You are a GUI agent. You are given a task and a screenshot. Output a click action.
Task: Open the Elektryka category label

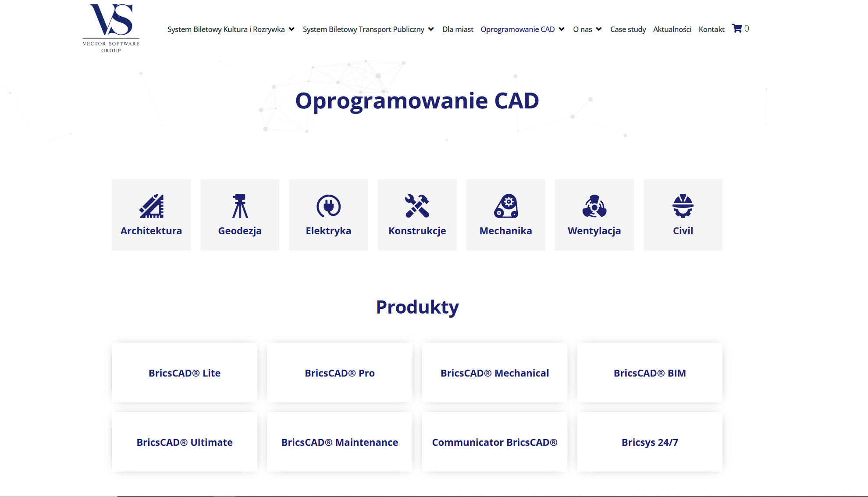point(328,231)
